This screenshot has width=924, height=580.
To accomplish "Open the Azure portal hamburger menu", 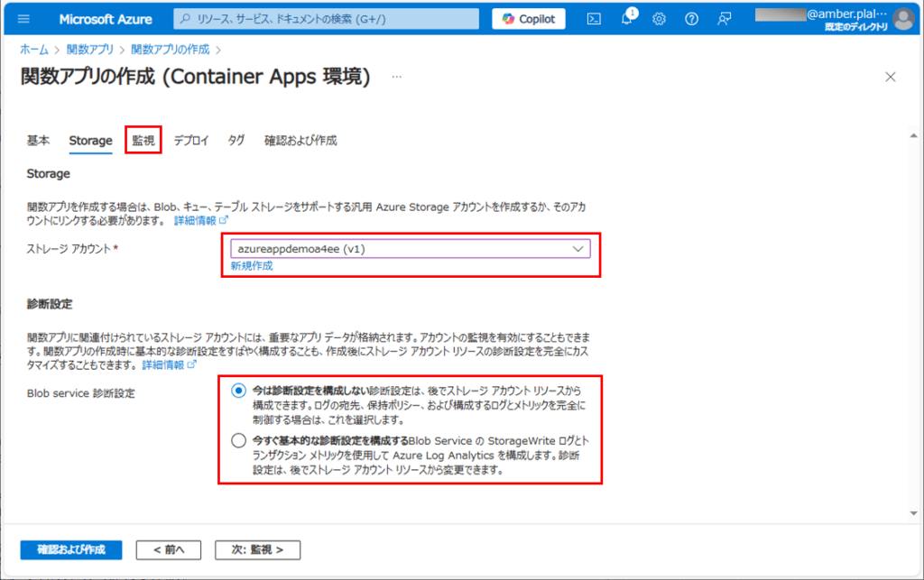I will pos(23,19).
